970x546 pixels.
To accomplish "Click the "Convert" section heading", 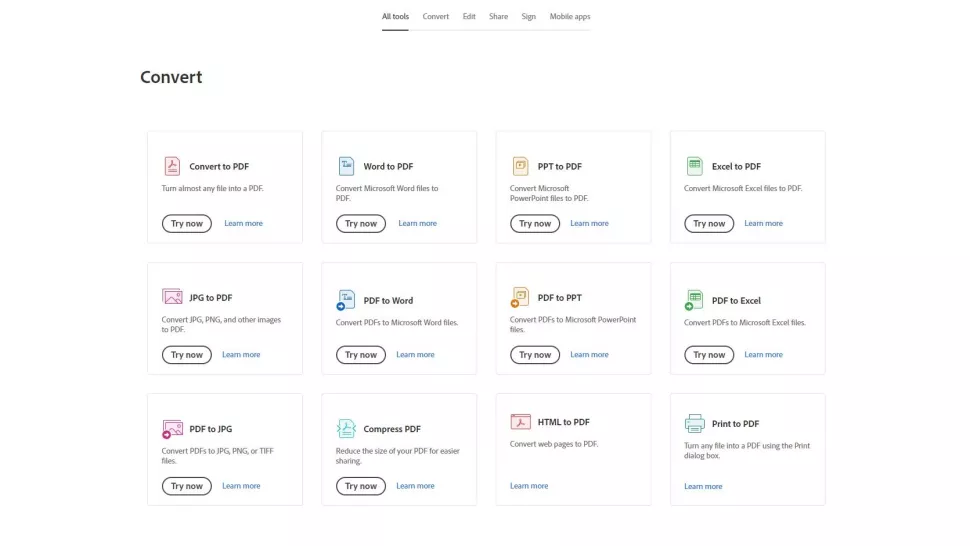I will click(171, 77).
